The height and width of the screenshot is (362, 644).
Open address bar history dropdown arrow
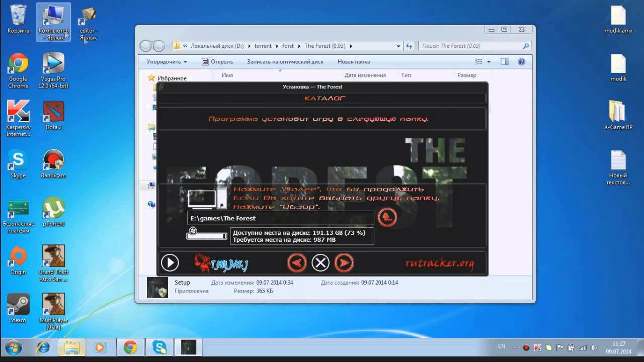[399, 46]
